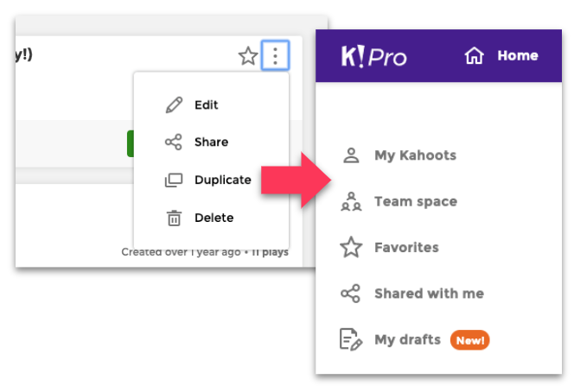Choose Delete from the context menu
Screen dimensions: 574x392
pyautogui.click(x=214, y=218)
